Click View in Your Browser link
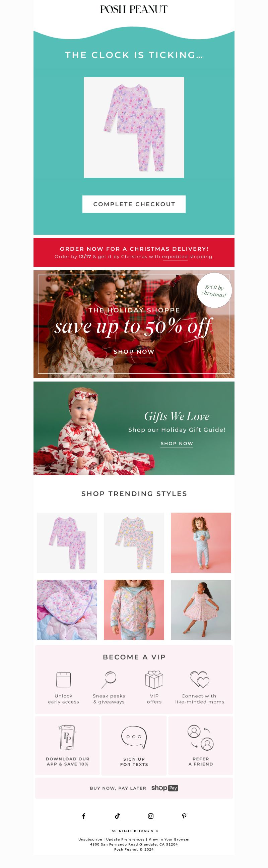The image size is (268, 868). point(170,840)
